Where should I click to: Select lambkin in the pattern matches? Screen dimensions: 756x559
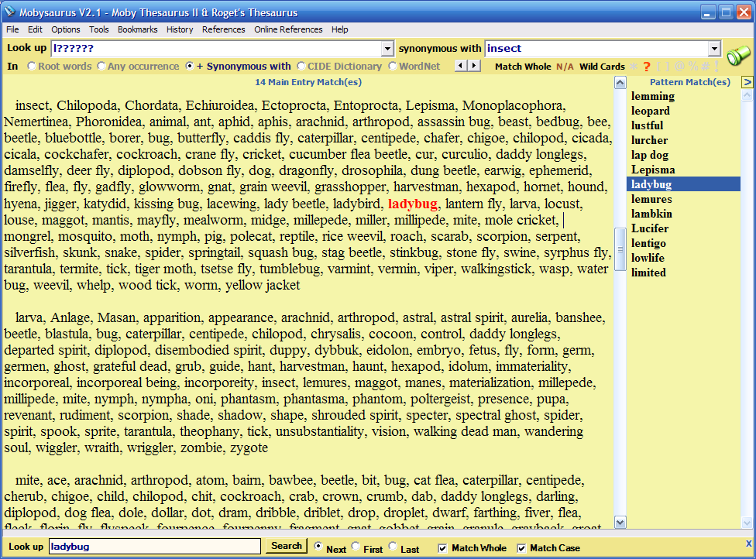click(651, 214)
